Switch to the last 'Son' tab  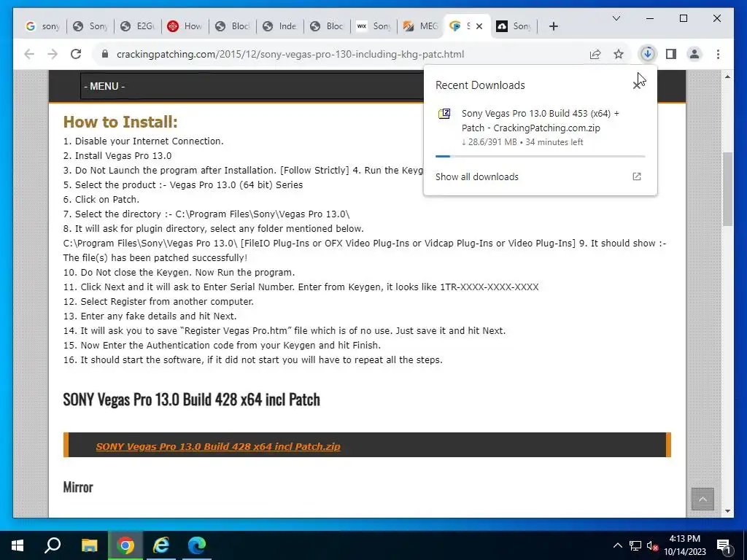pos(514,26)
